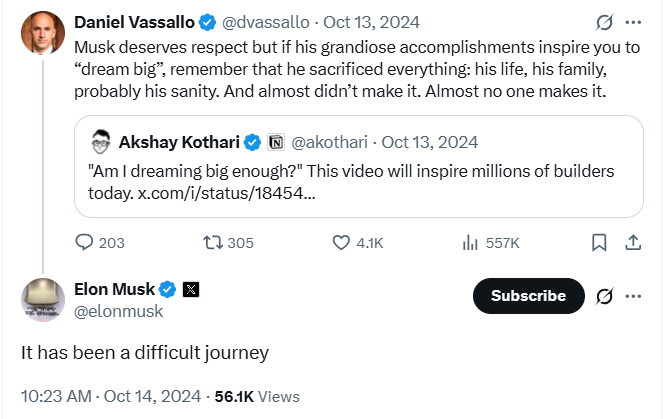
Task: Open the @elonmusk handle link
Action: (119, 311)
